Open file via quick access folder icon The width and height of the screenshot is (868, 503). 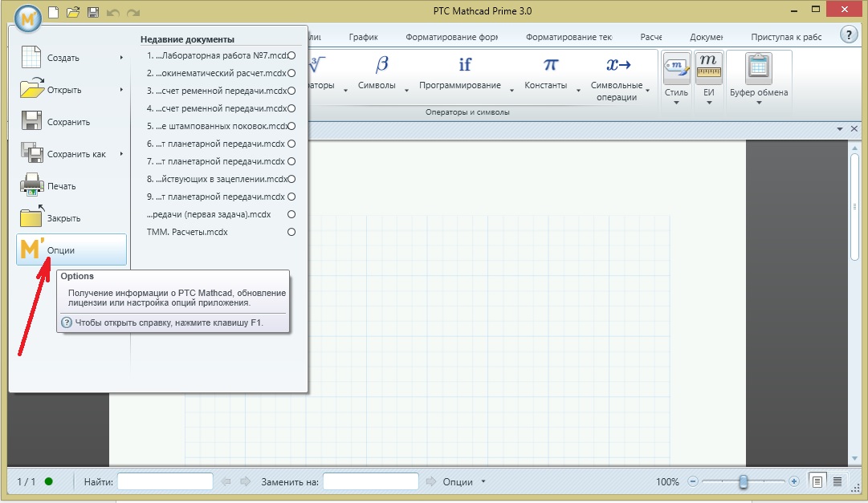(x=73, y=11)
